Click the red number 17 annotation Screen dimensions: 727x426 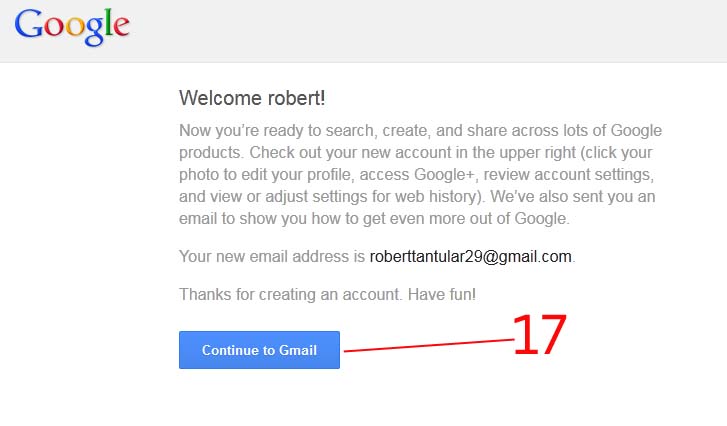(540, 335)
